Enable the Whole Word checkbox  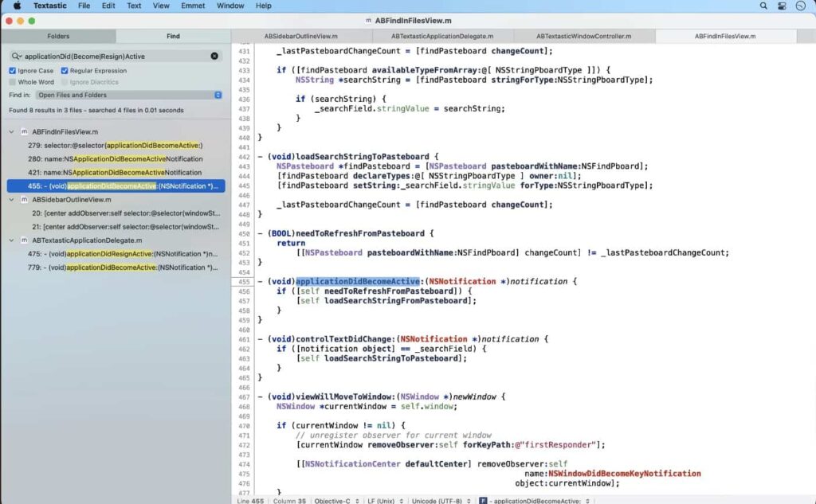11,81
